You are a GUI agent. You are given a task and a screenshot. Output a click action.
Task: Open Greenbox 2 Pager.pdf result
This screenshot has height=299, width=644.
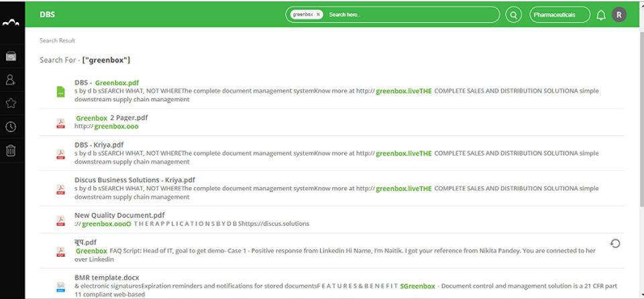(x=112, y=118)
